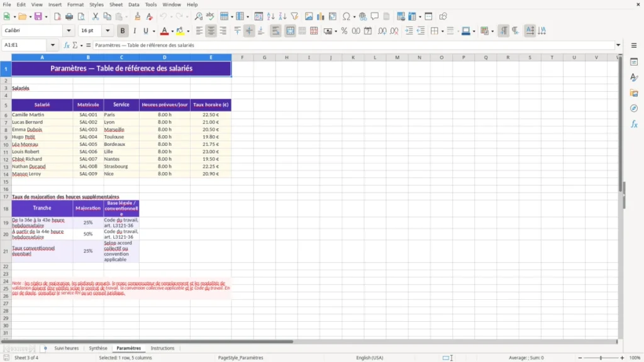Viewport: 644px width, 362px height.
Task: Open the Sheet menu
Action: tap(116, 4)
